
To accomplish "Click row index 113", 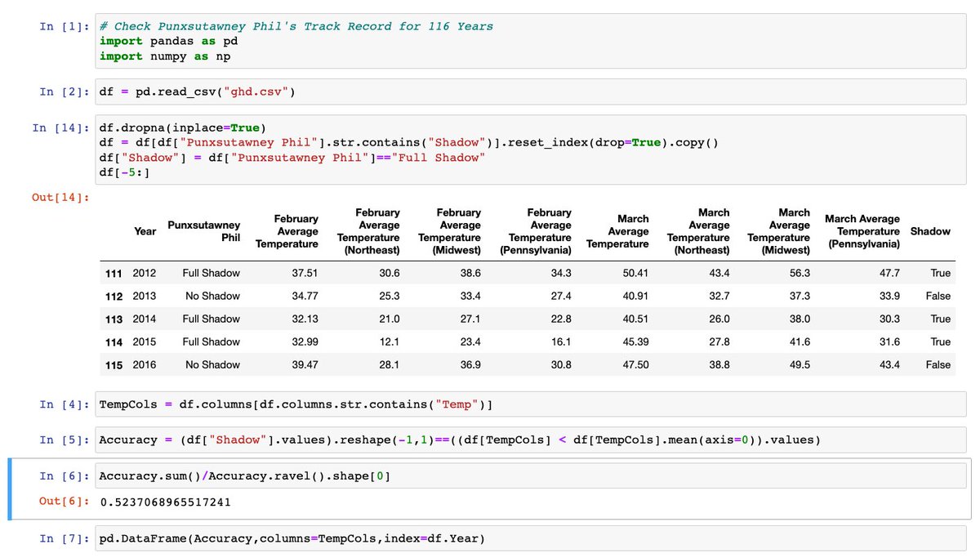I will coord(115,319).
